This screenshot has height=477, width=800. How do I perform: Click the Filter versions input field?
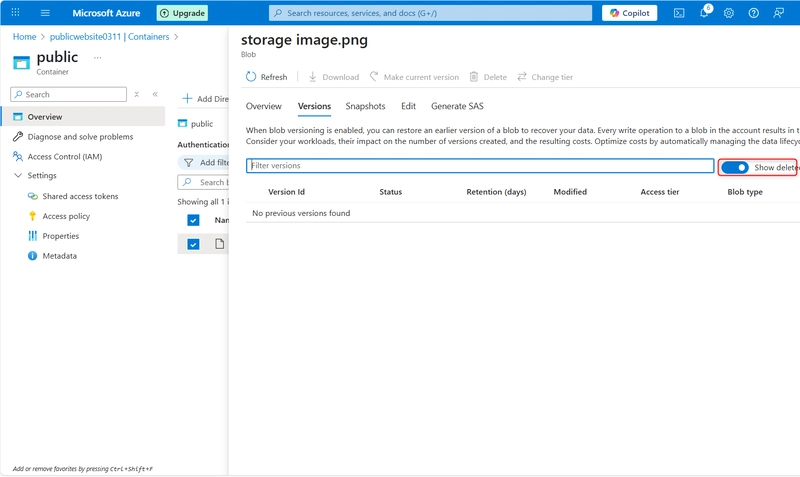click(480, 166)
